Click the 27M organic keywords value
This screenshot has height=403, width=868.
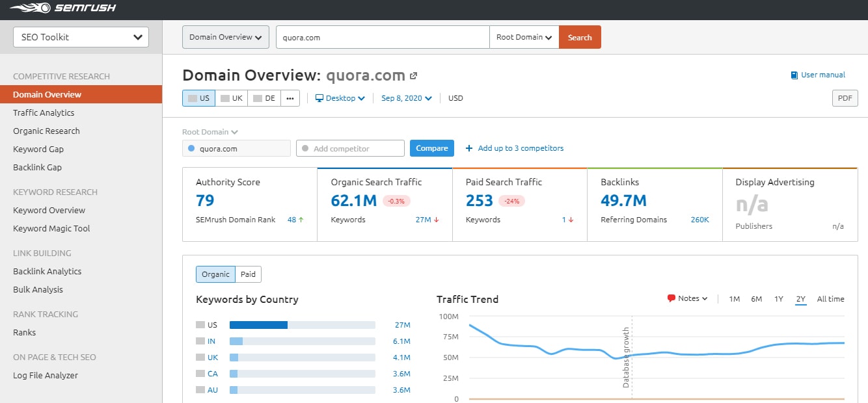[423, 220]
